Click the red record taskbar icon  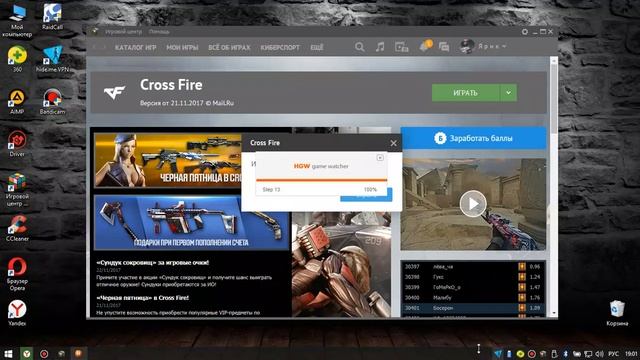point(44,353)
